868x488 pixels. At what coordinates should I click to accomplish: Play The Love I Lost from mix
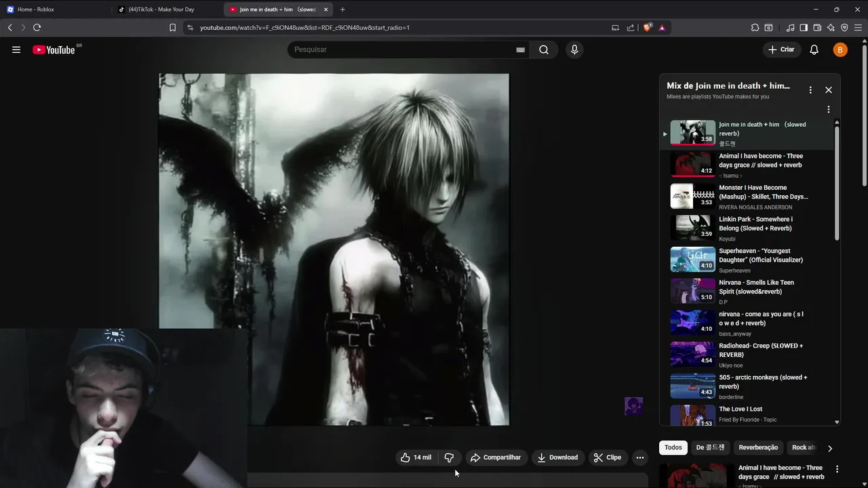746,414
